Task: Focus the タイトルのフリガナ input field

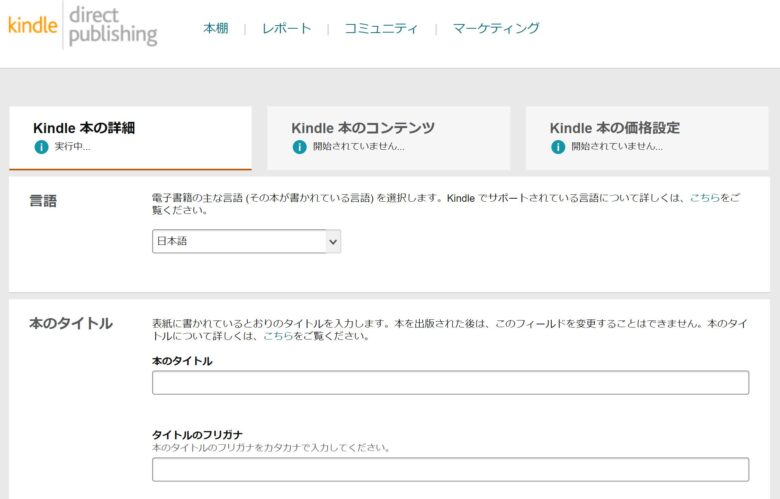Action: [451, 469]
